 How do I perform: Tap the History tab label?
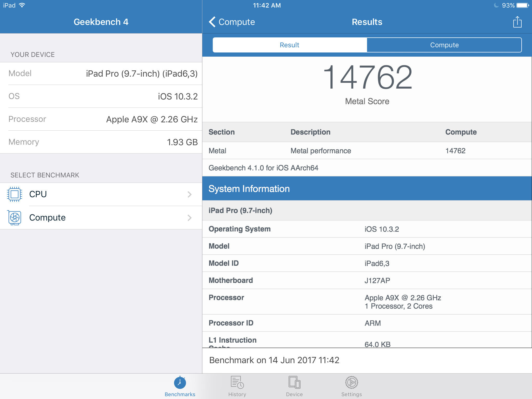click(237, 394)
